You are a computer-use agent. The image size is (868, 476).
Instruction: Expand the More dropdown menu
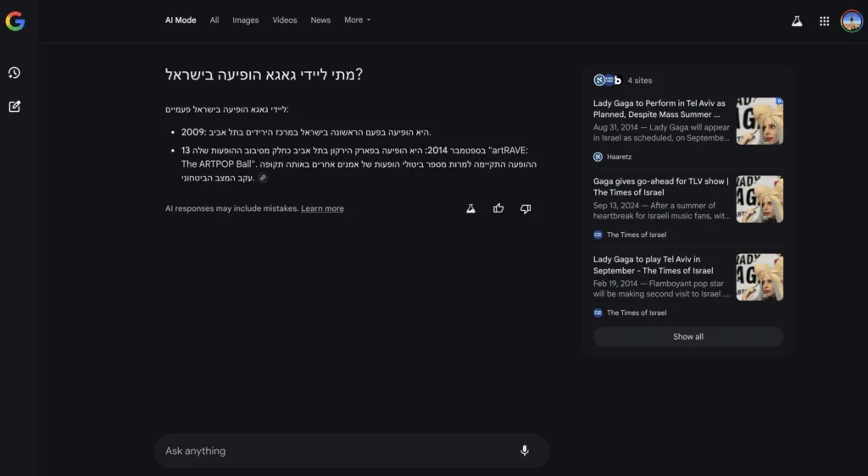pyautogui.click(x=357, y=19)
